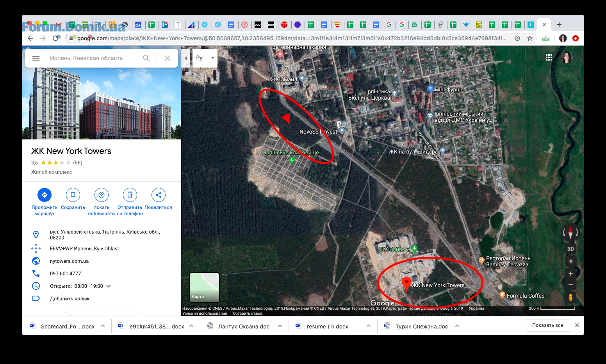Screen dimensions: 606x364
Task: Click the yellow Street View pegman
Action: pyautogui.click(x=570, y=298)
